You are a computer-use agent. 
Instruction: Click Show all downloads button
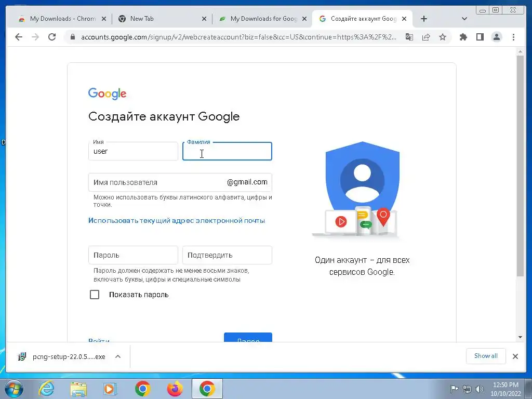(486, 356)
